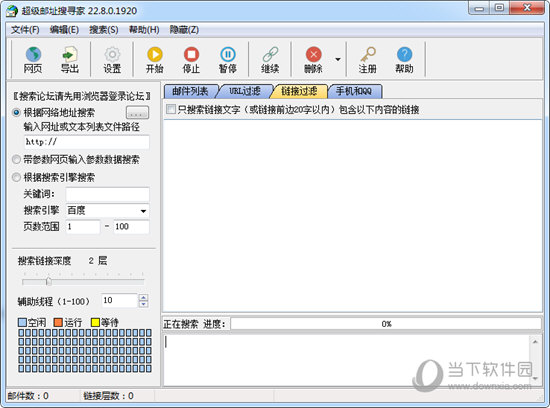Open 注册 (register) key icon
The width and height of the screenshot is (550, 408).
368,54
